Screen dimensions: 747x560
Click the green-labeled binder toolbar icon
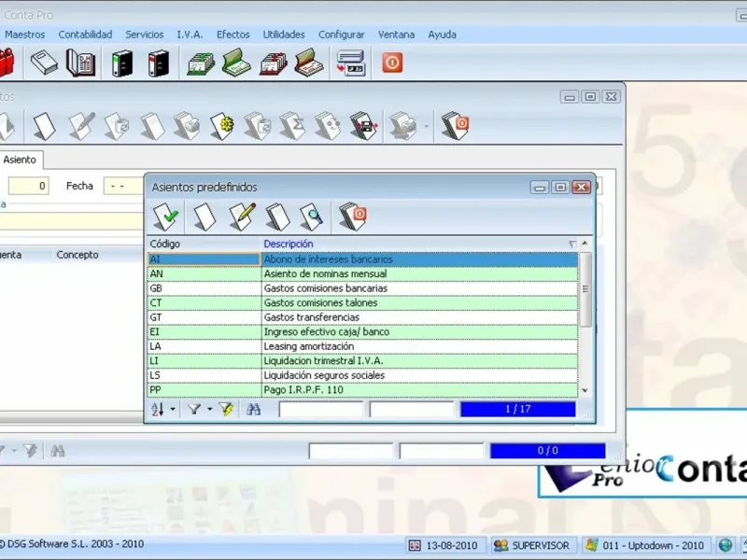[122, 63]
